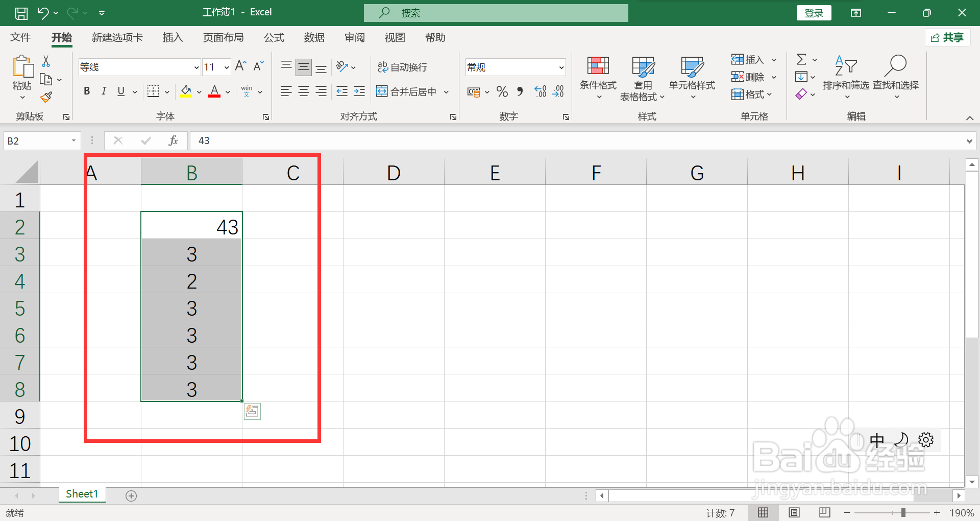The image size is (980, 521).
Task: Apply yellow fill color bucket
Action: coord(186,91)
